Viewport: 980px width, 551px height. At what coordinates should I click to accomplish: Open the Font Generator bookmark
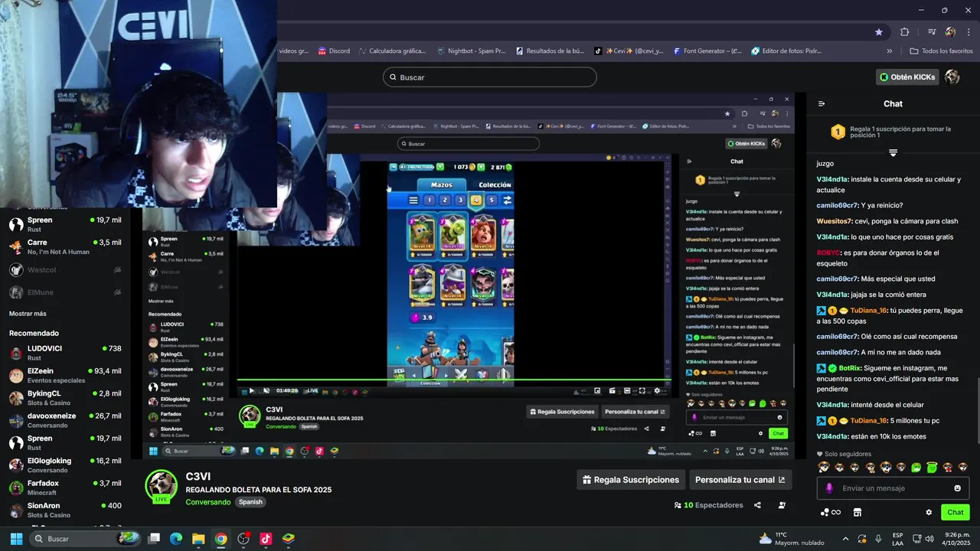tap(707, 51)
